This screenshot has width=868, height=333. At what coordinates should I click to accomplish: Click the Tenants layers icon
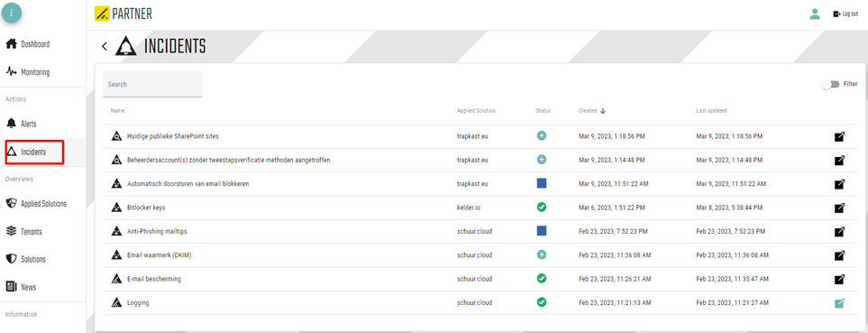11,231
